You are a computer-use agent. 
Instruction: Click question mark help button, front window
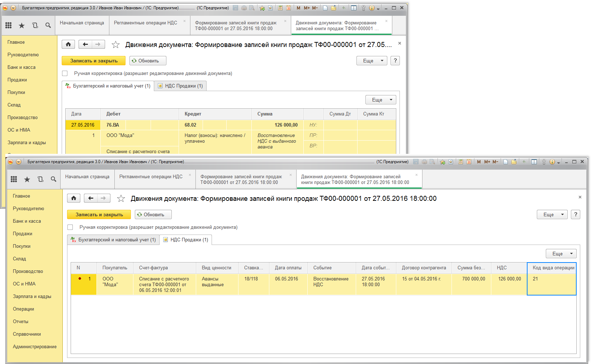[576, 214]
